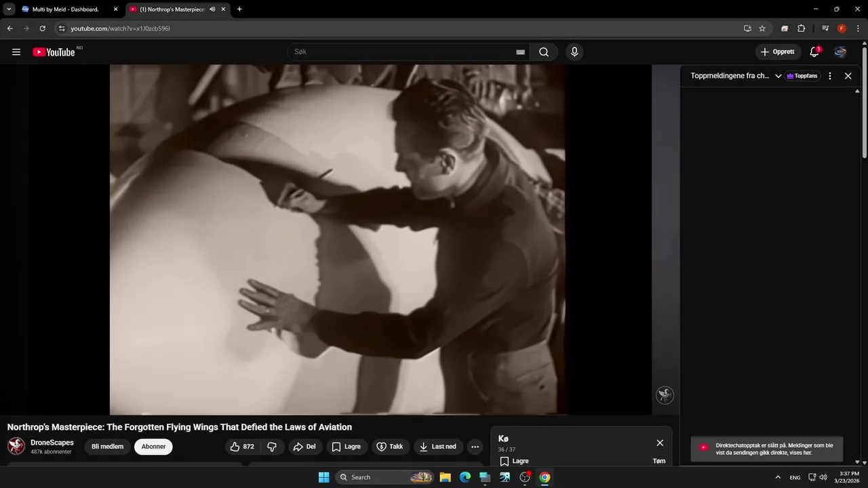This screenshot has width=868, height=488.
Task: Save video with Lagre under the player
Action: click(x=347, y=447)
